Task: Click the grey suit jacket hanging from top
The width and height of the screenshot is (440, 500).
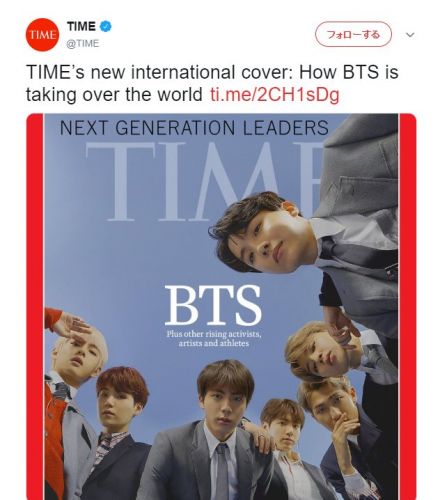Action: 358,165
